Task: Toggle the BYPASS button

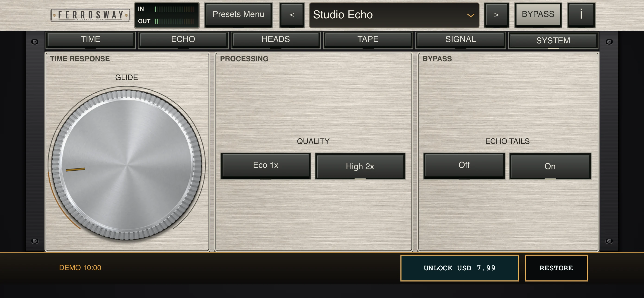Action: (x=538, y=15)
